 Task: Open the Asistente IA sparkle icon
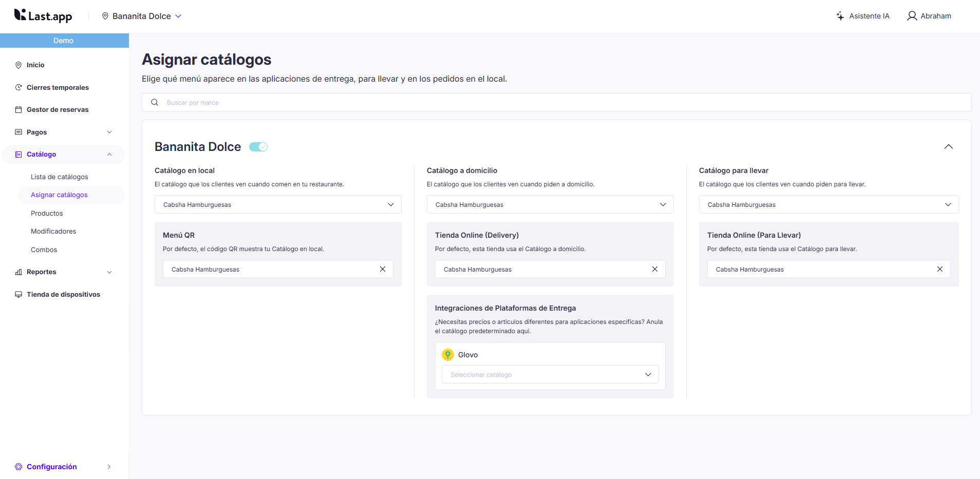pyautogui.click(x=840, y=16)
